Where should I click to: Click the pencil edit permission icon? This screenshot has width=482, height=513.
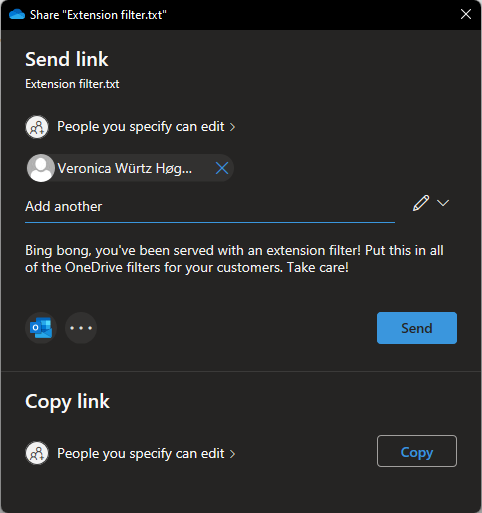[x=421, y=203]
